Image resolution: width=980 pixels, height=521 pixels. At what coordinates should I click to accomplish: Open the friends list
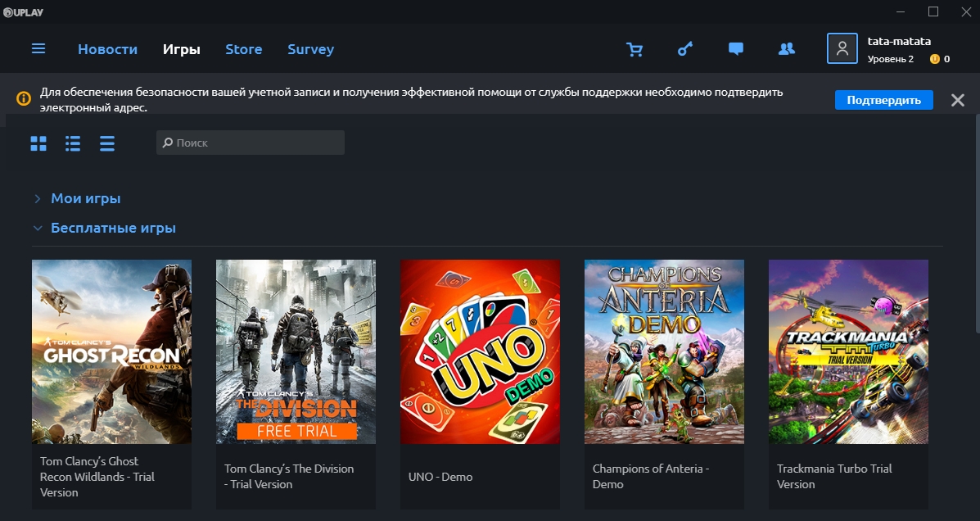click(x=786, y=49)
